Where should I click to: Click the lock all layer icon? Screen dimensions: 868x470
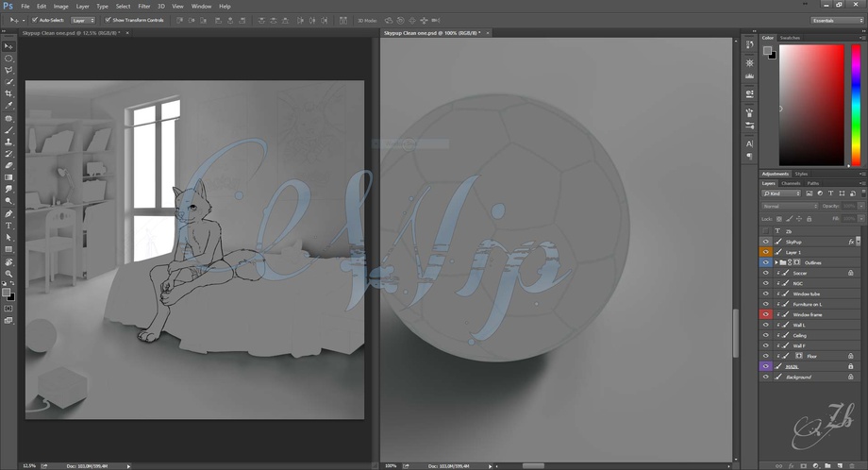tap(809, 219)
